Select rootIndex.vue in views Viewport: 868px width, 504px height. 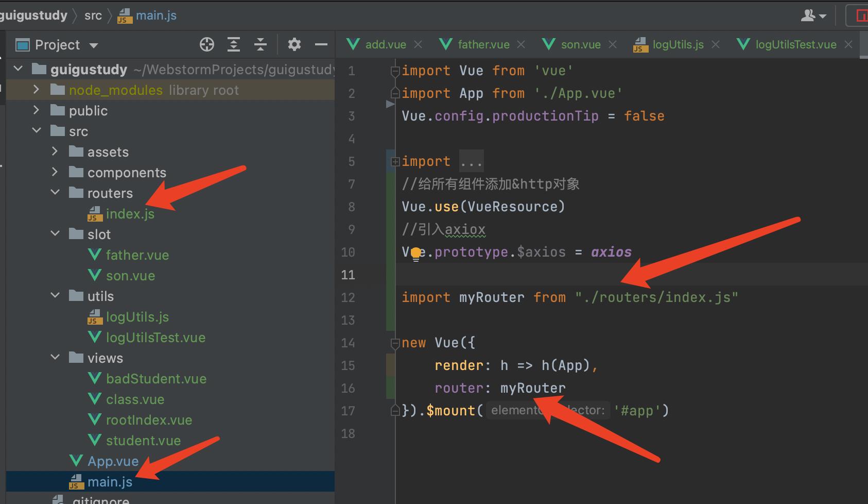(149, 420)
